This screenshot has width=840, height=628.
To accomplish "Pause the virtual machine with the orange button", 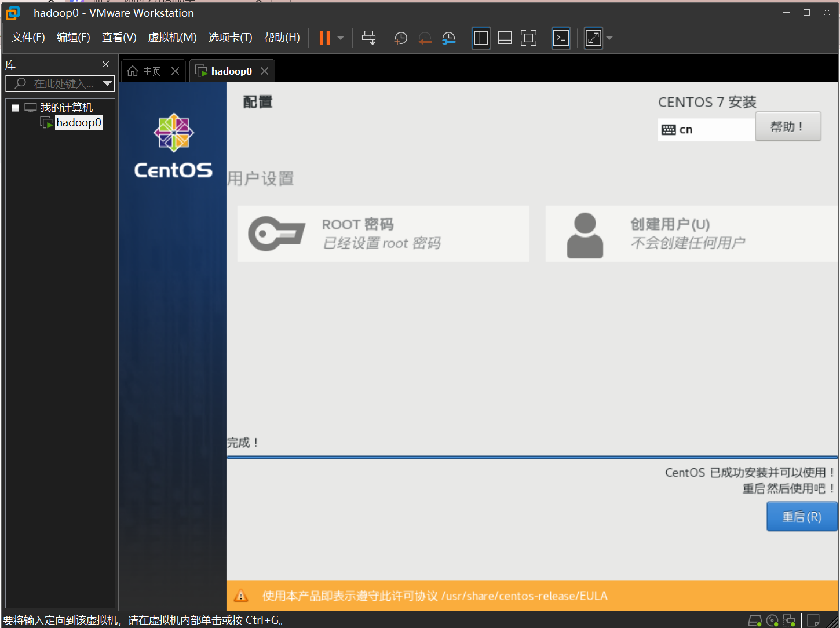I will pos(324,38).
